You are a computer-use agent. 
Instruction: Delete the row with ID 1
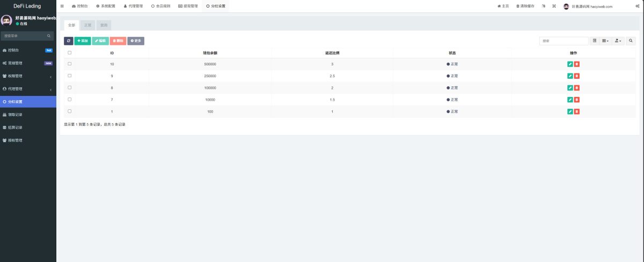(x=577, y=111)
